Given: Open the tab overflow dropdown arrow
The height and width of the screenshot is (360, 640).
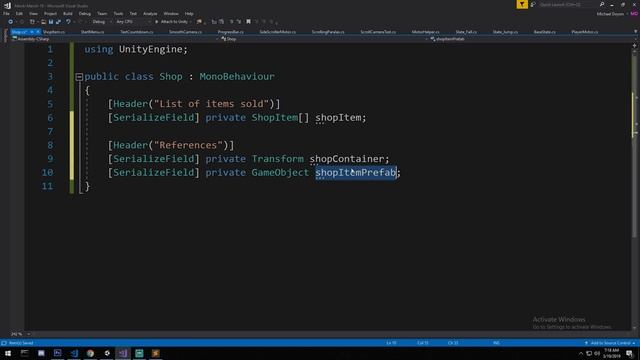Looking at the screenshot, I should coord(635,31).
